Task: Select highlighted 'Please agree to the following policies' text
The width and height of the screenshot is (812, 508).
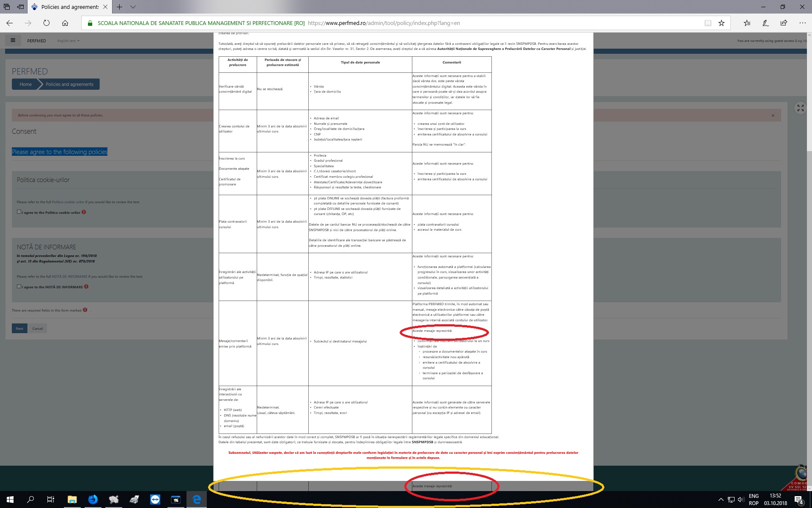Action: tap(60, 152)
